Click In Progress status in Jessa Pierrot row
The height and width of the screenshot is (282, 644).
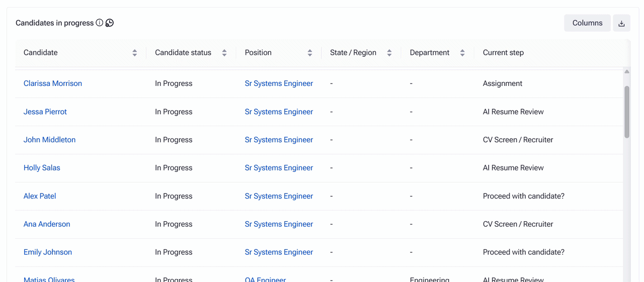click(174, 112)
